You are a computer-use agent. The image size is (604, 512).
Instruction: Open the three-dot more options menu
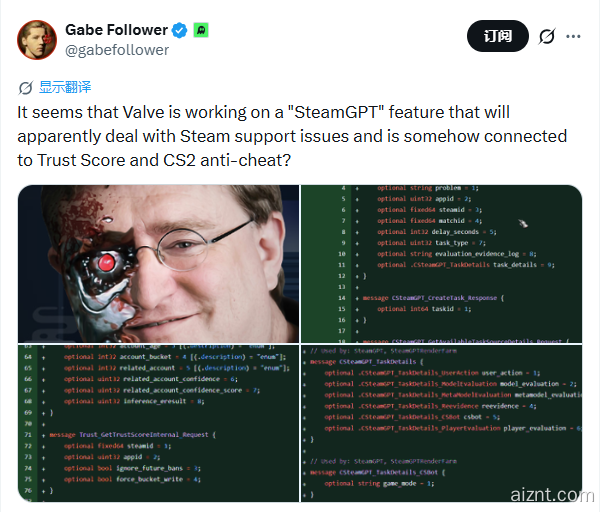[x=573, y=37]
